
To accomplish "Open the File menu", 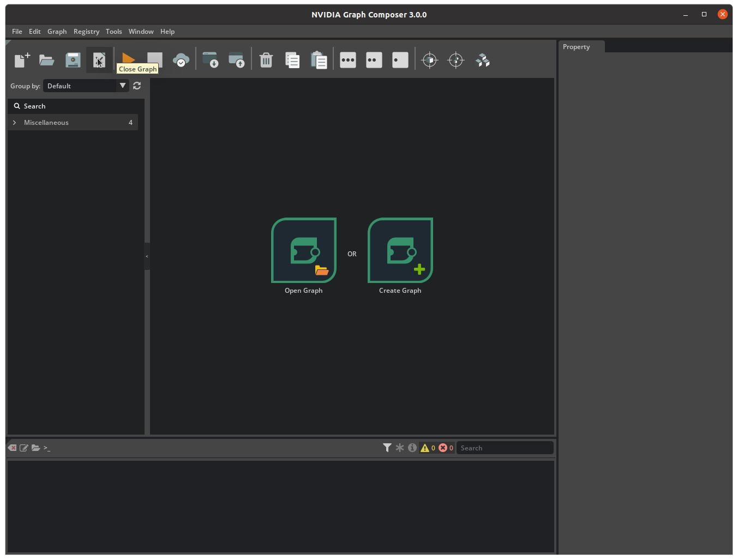I will pos(17,32).
